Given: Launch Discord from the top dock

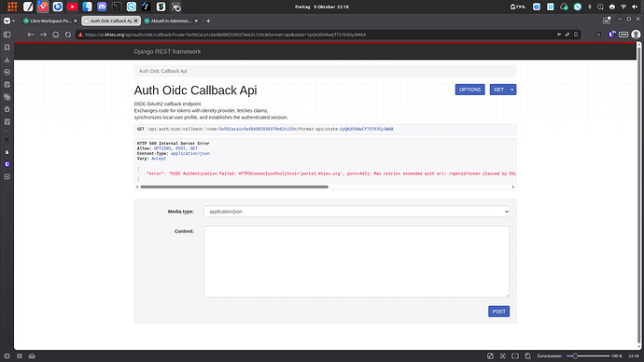Looking at the screenshot, I should [102, 7].
